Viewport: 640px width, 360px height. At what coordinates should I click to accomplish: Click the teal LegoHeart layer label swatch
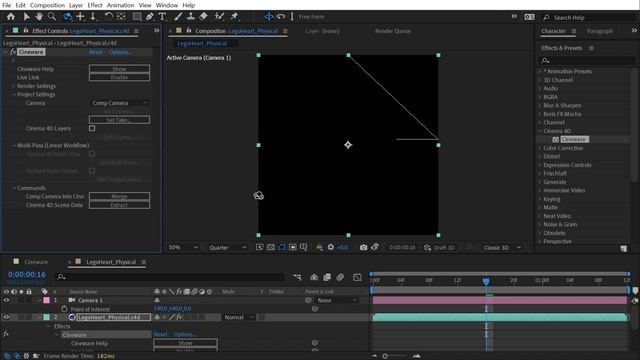point(47,317)
